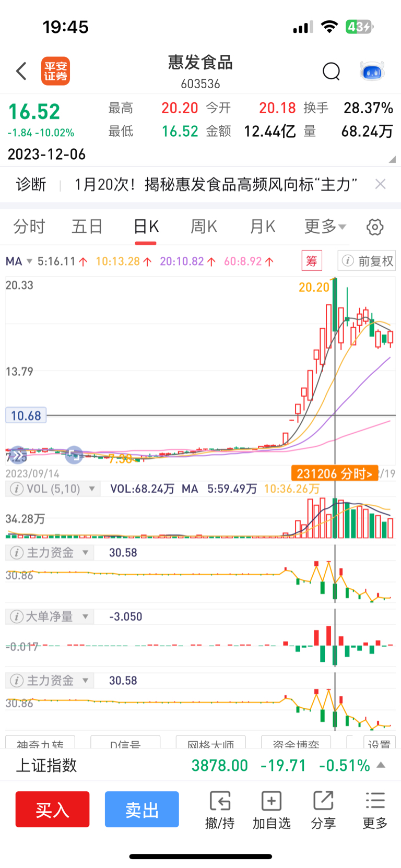Open the first 主力资金 indicator dropdown

click(x=85, y=553)
